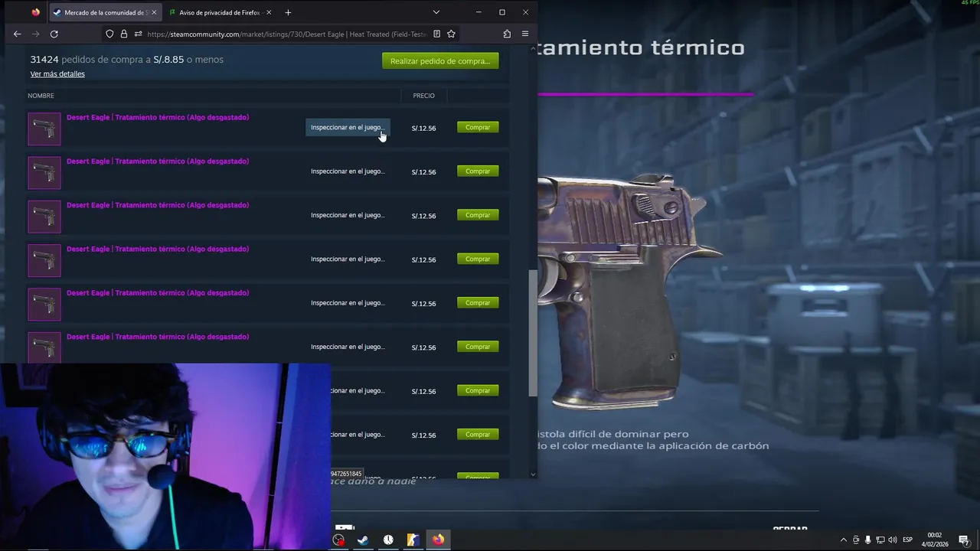Buy the fourth Desert Eagle listing
980x551 pixels.
click(x=478, y=259)
